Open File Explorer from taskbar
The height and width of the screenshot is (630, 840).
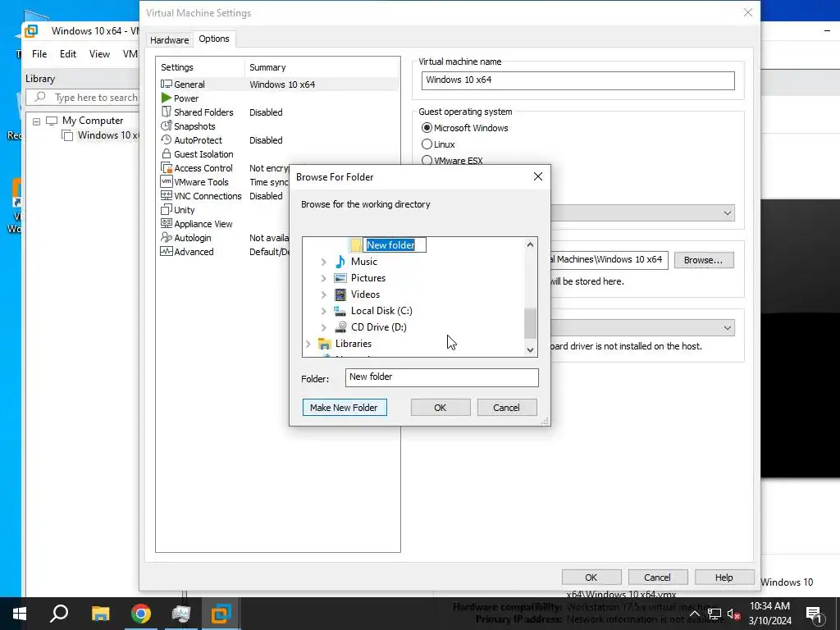point(100,614)
